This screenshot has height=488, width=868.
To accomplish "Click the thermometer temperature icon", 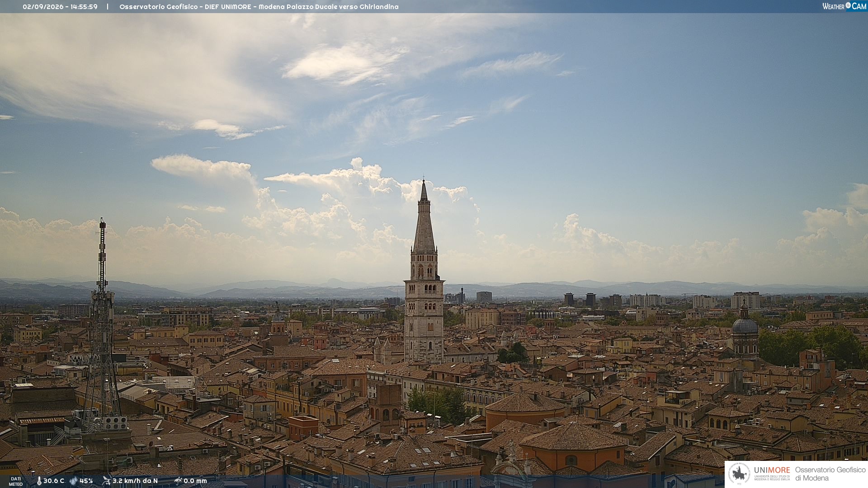I will [x=39, y=481].
